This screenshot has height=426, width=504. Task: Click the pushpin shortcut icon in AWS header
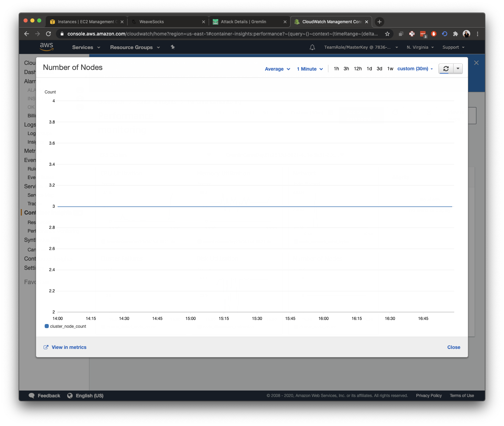pos(173,47)
